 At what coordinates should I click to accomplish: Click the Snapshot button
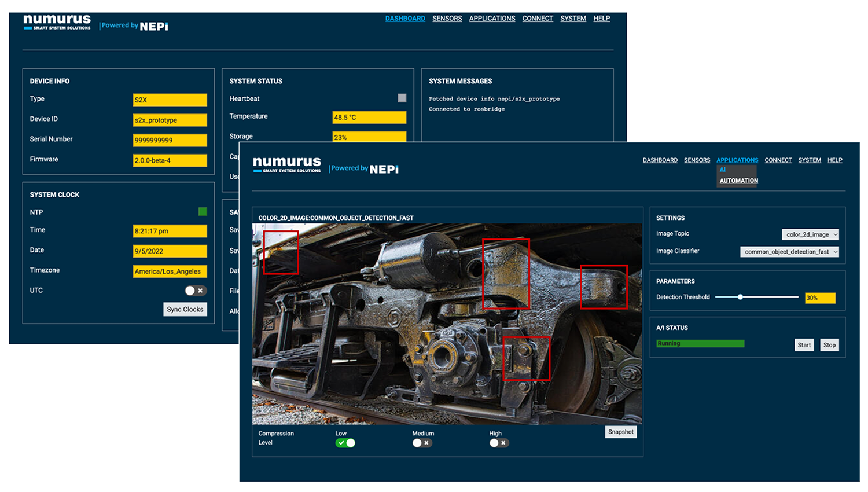point(620,432)
